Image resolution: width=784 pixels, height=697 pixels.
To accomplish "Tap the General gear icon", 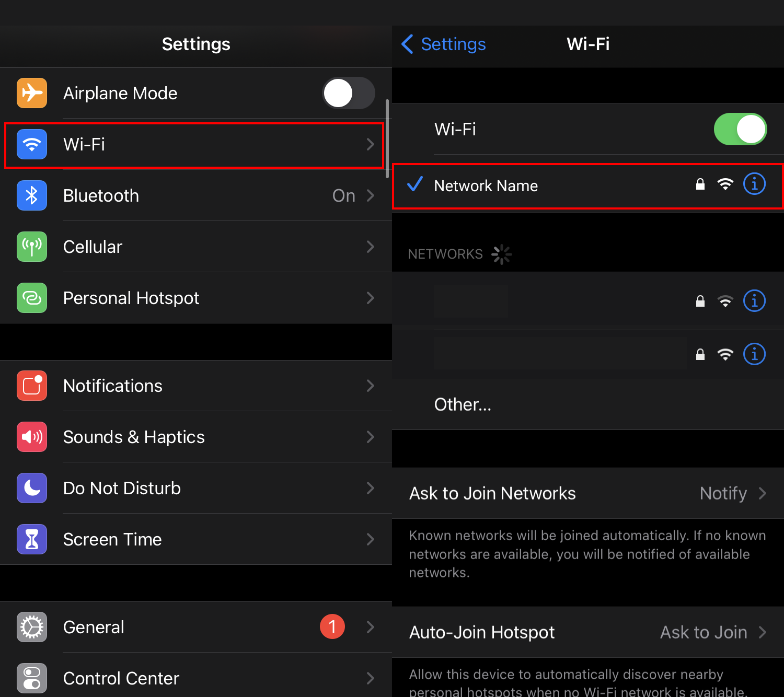I will point(32,627).
